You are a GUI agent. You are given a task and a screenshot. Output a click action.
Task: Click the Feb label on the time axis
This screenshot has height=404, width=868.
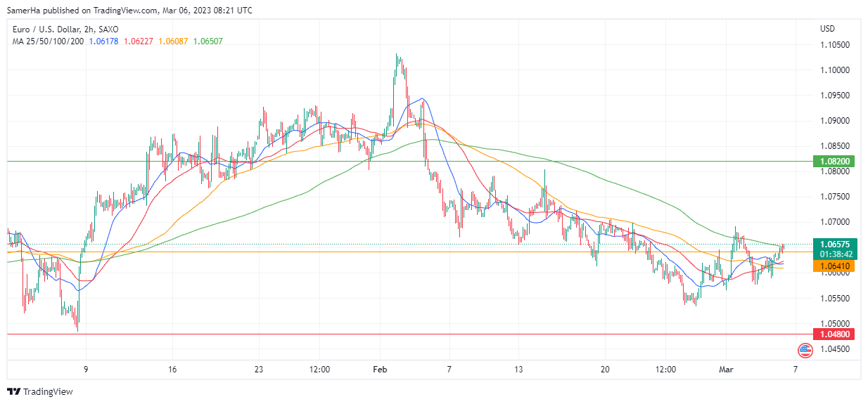(x=381, y=369)
